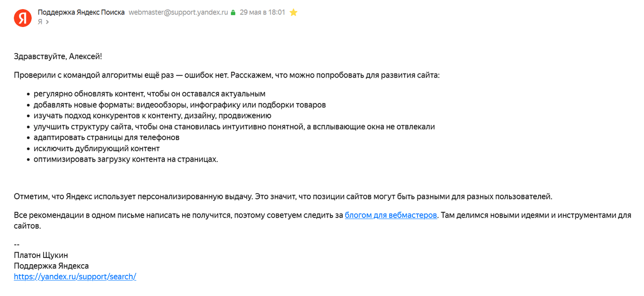The height and width of the screenshot is (296, 644).
Task: Click the signature name Платон Щукин
Action: (x=41, y=255)
